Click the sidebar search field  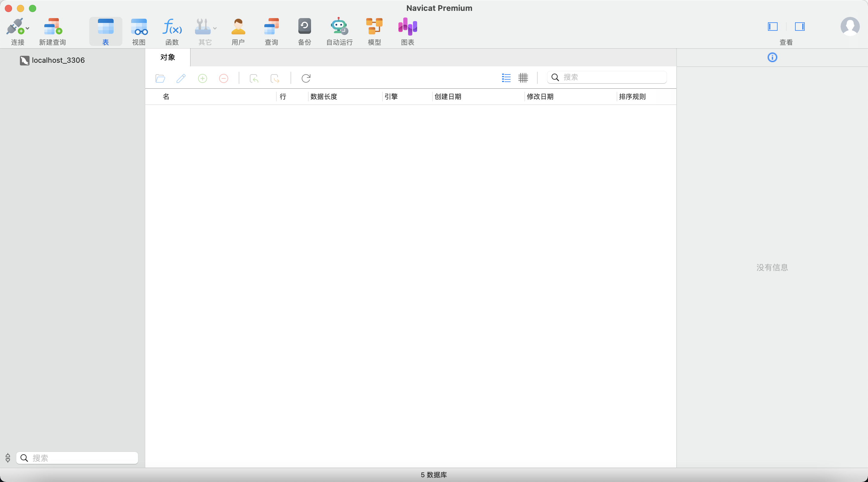click(77, 458)
